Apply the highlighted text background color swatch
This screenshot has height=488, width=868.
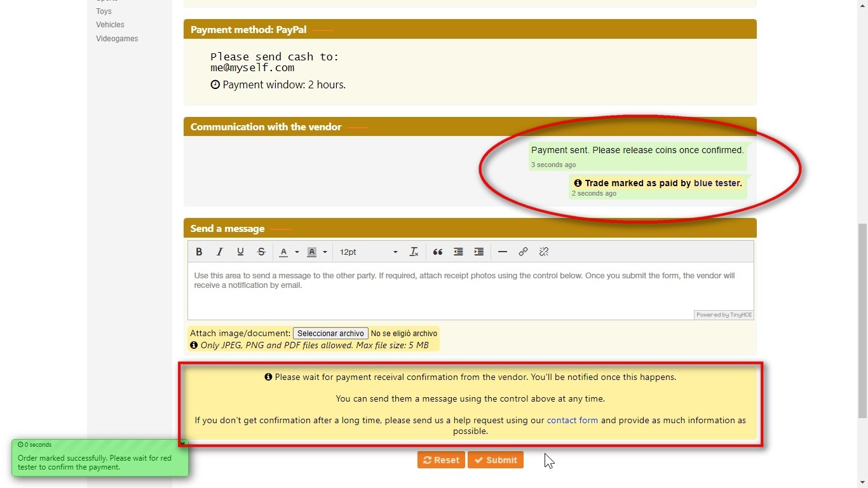click(311, 252)
